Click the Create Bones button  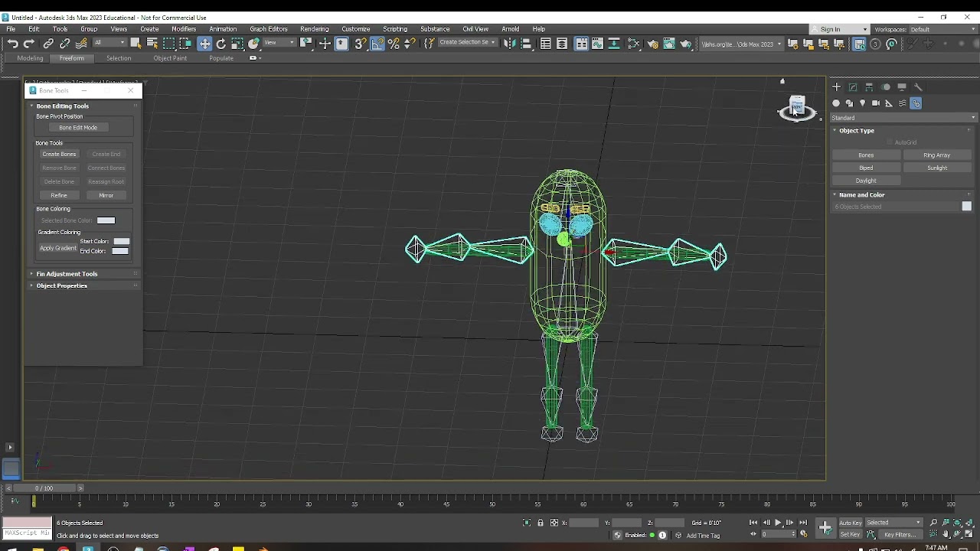(x=59, y=154)
